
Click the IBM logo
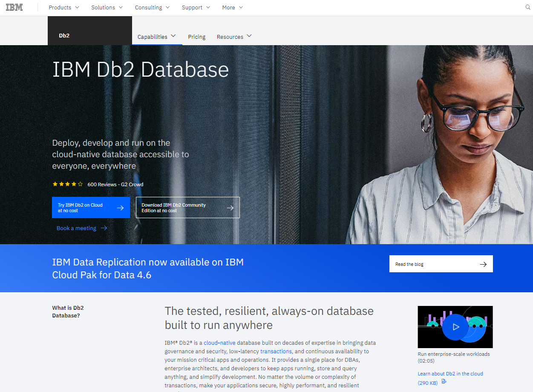[14, 7]
